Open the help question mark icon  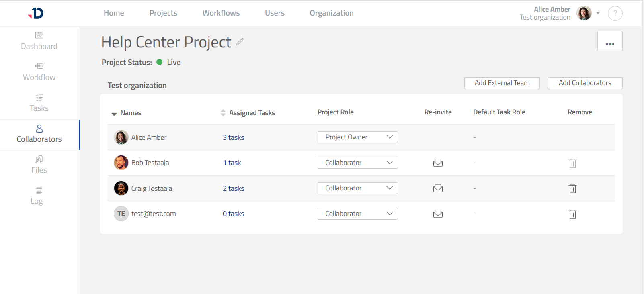(x=615, y=13)
